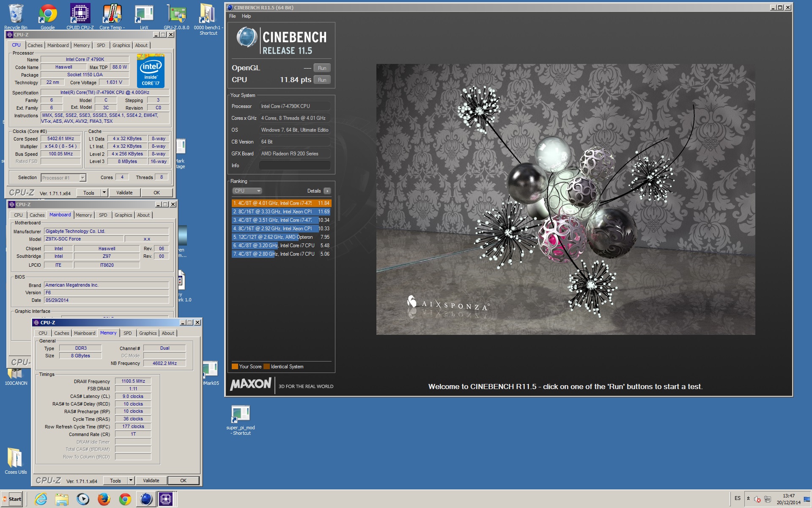
Task: Open Coses Utils folder on desktop
Action: (x=16, y=461)
